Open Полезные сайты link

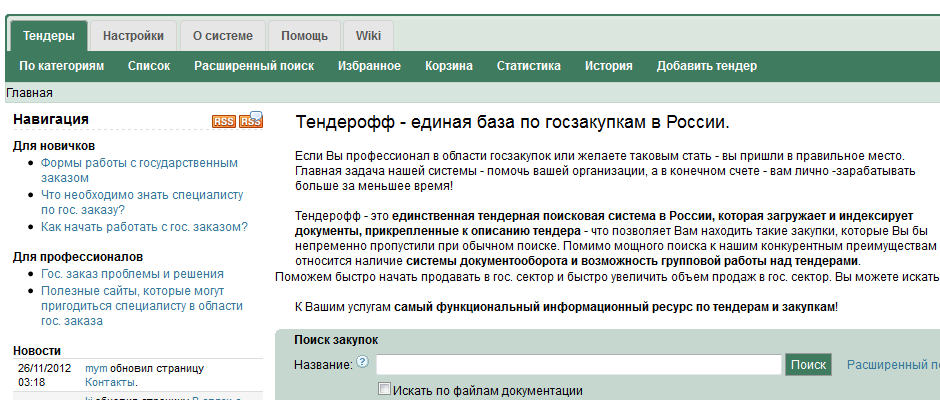click(141, 306)
